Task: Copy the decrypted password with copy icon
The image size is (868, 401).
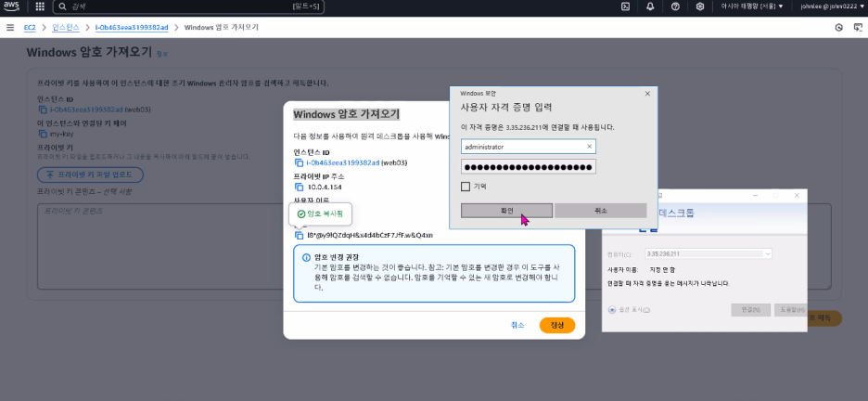Action: pyautogui.click(x=300, y=235)
